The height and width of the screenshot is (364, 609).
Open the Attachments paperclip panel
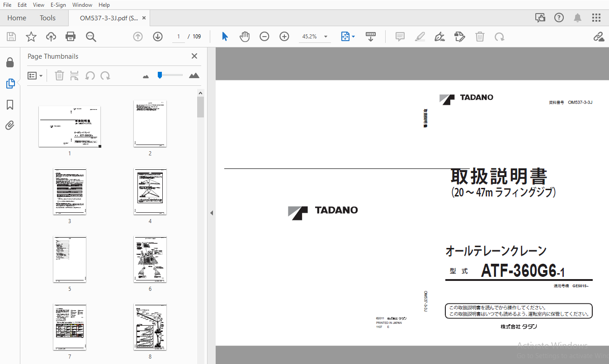(10, 125)
